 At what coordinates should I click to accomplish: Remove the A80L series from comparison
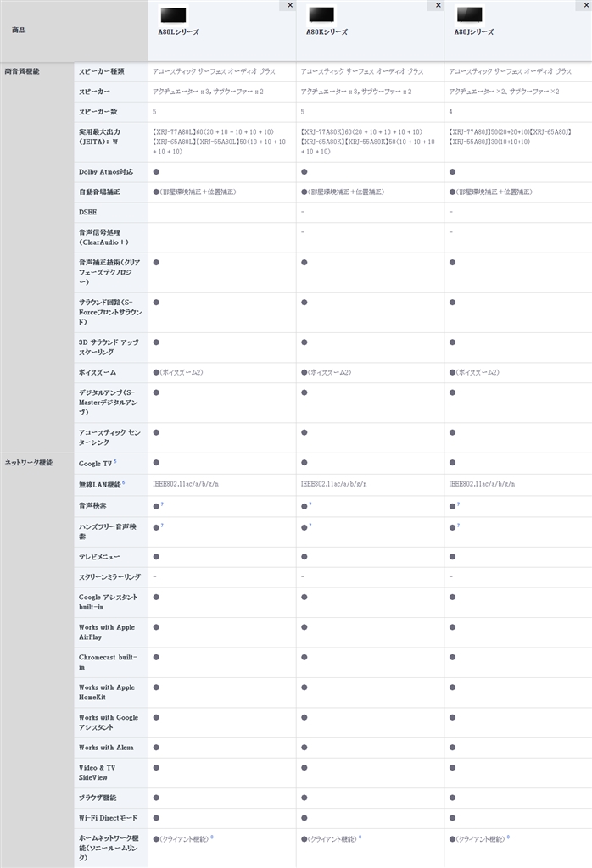[x=291, y=5]
